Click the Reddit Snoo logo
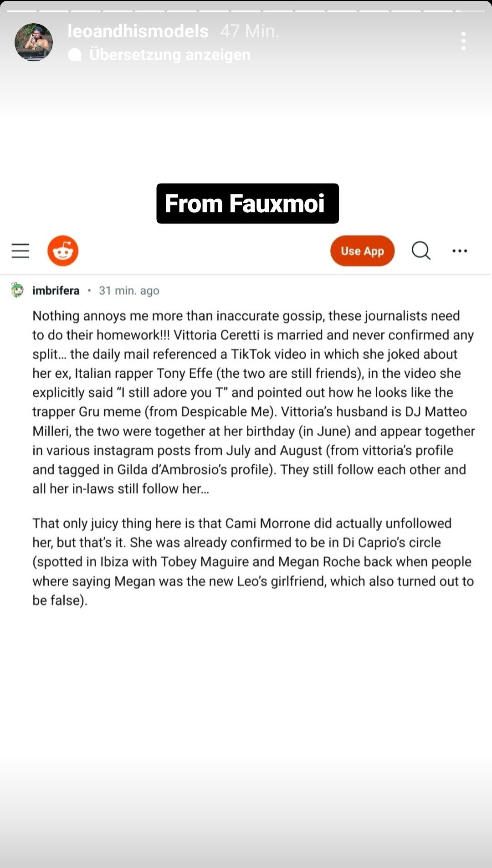Image resolution: width=492 pixels, height=868 pixels. (63, 251)
